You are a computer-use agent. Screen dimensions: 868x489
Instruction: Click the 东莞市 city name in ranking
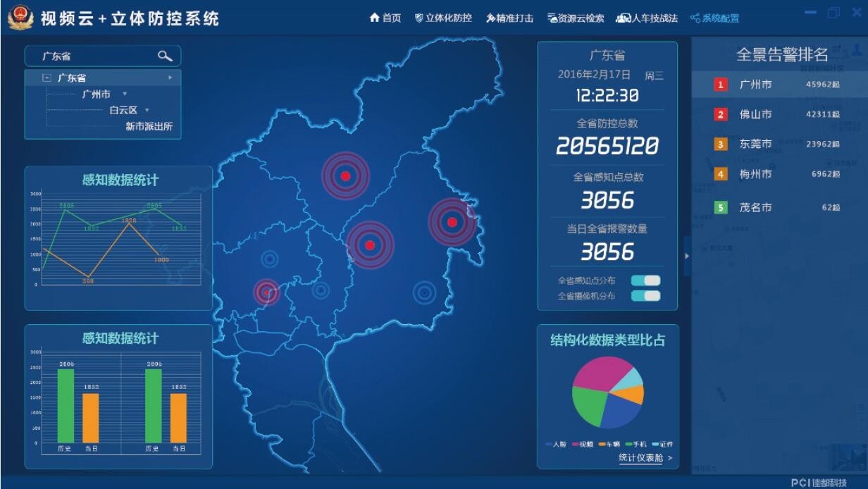(x=755, y=144)
